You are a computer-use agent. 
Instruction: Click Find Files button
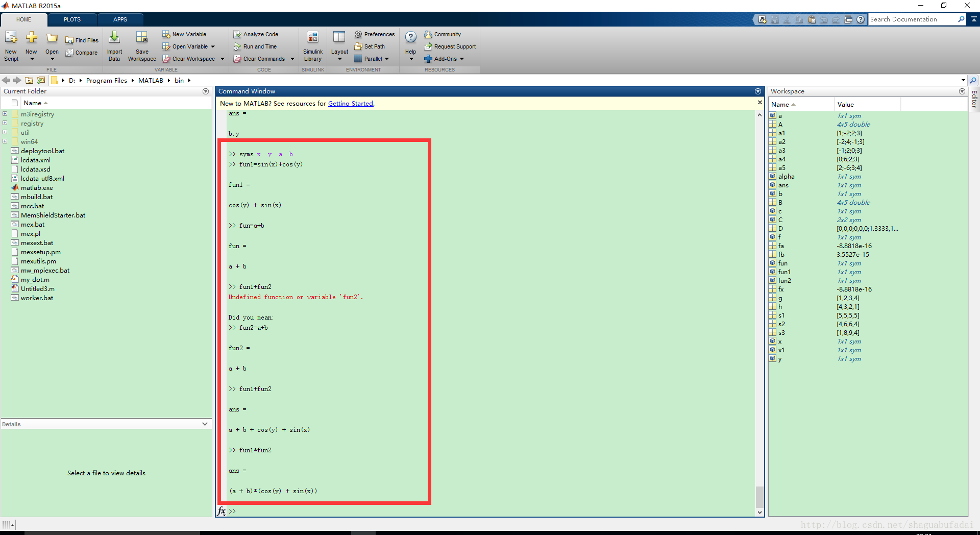(82, 40)
